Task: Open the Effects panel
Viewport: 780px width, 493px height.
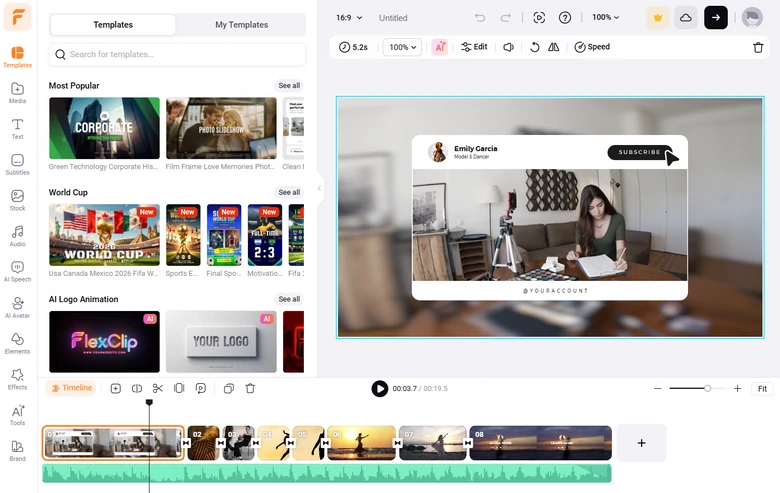Action: tap(17, 380)
